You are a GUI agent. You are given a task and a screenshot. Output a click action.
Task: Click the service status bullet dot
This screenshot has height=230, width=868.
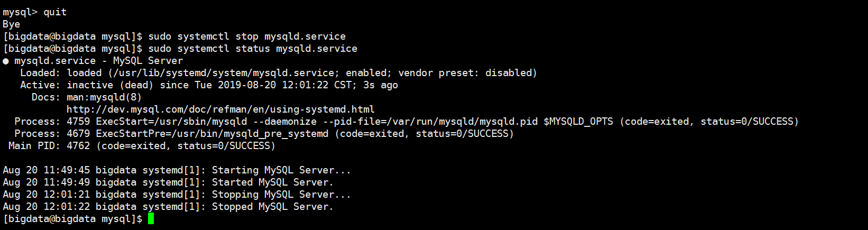6,61
